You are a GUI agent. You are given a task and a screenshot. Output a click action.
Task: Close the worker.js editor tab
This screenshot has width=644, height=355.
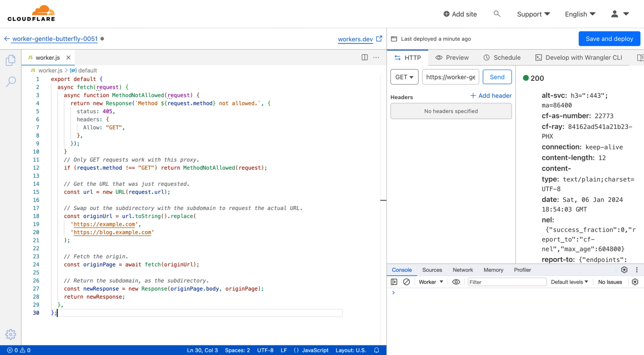68,57
